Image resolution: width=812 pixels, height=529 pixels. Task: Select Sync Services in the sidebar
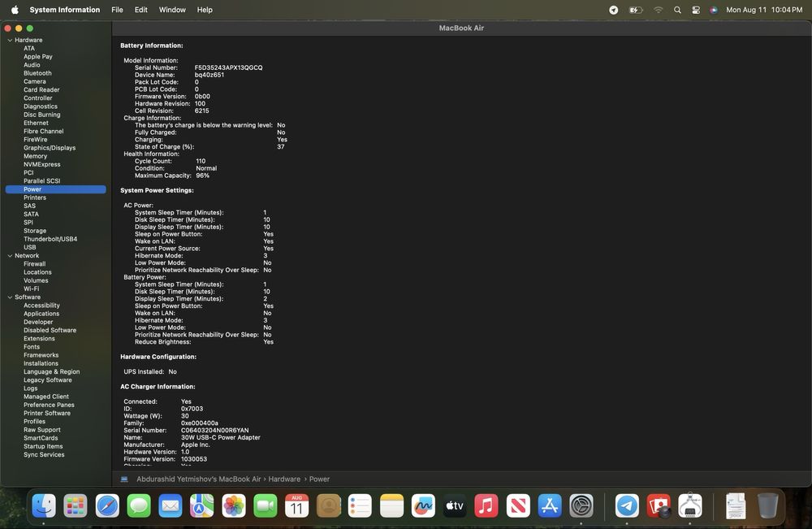(44, 454)
